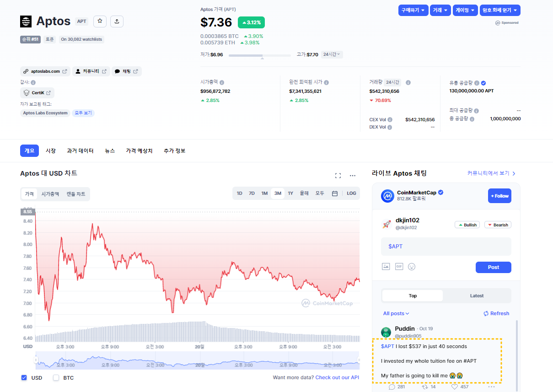Click the Aptos logo icon
553x392 pixels.
tap(26, 21)
